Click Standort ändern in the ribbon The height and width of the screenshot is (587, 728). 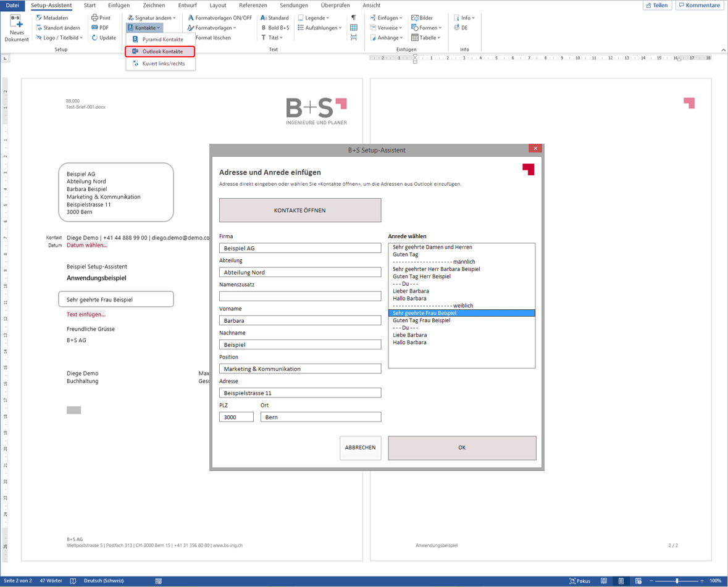[x=58, y=28]
